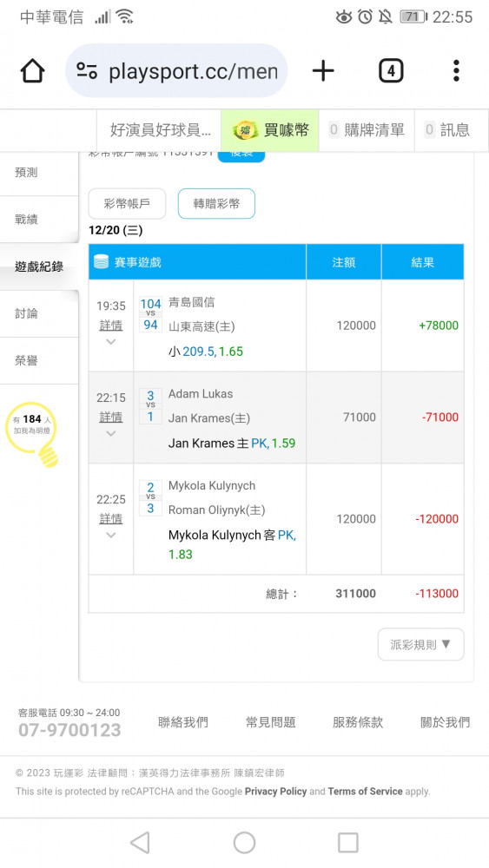Expand the 派彩規則 dropdown
489x868 pixels.
tap(421, 644)
